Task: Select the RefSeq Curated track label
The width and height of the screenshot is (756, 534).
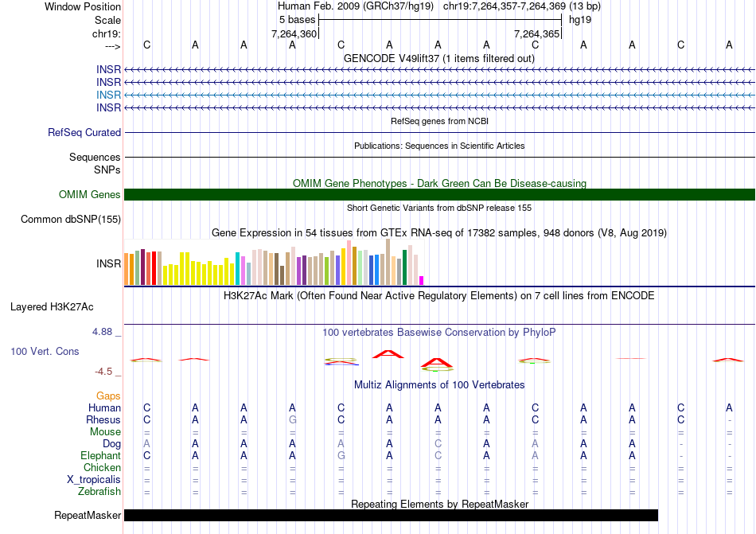Action: 84,133
